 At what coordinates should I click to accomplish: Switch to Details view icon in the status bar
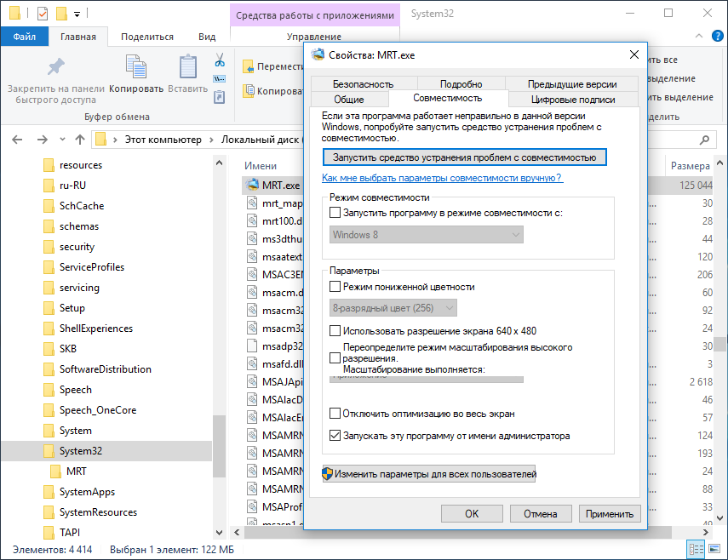(x=696, y=549)
